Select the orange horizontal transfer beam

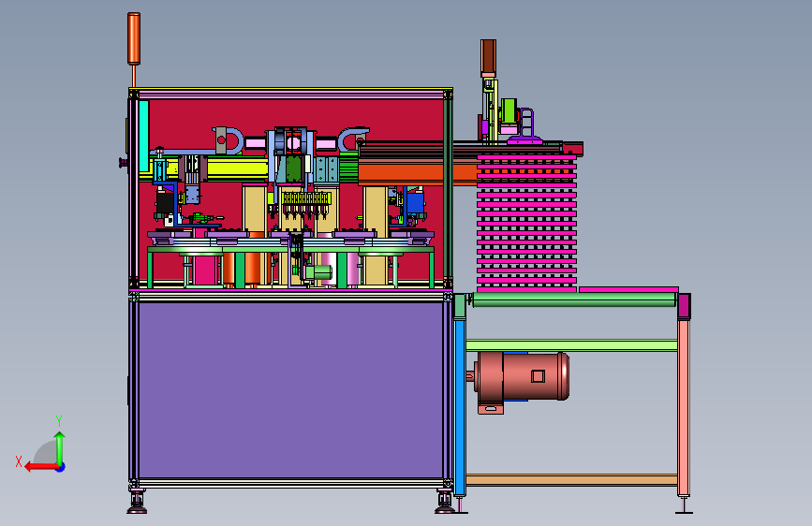pyautogui.click(x=418, y=173)
